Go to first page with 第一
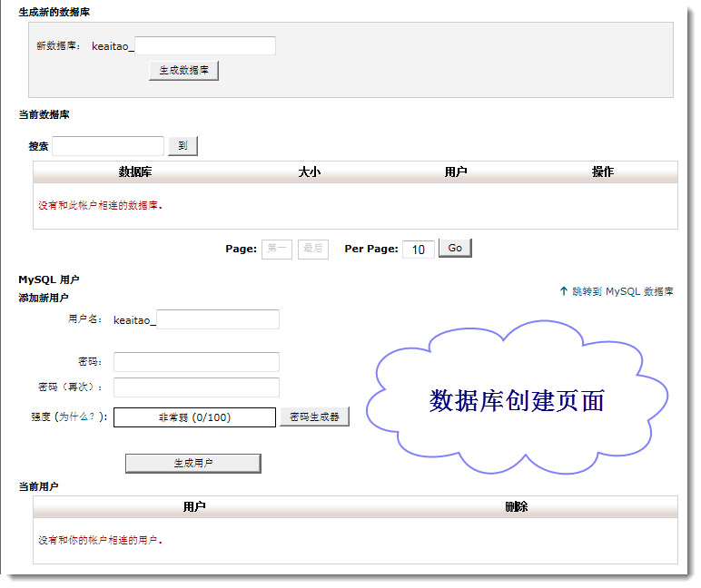Screen dimensions: 701x588 [x=277, y=249]
